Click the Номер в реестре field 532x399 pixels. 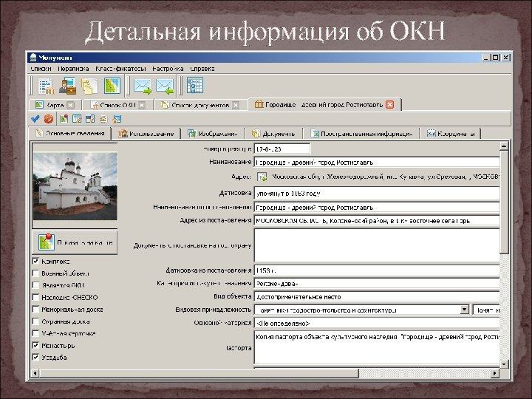coord(282,149)
